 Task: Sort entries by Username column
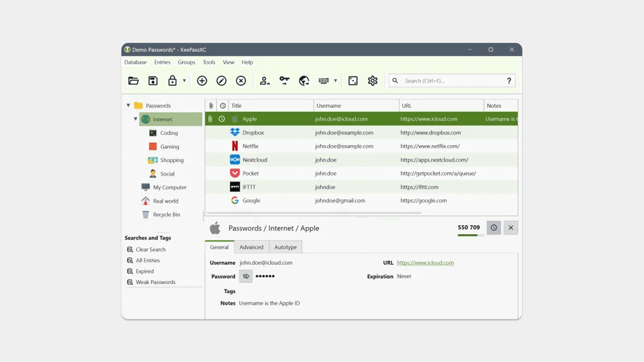[x=357, y=106]
